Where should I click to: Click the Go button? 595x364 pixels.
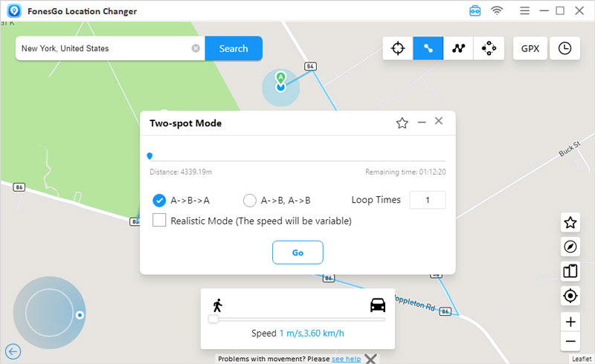297,253
